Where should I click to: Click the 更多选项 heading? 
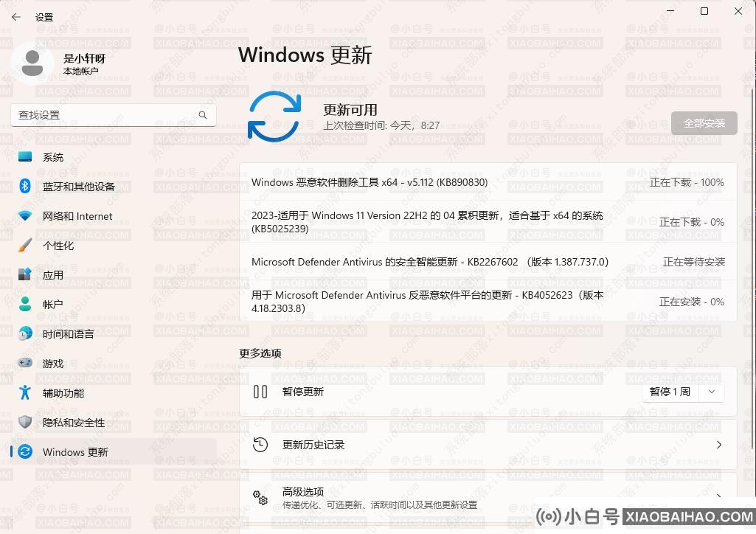click(x=260, y=353)
